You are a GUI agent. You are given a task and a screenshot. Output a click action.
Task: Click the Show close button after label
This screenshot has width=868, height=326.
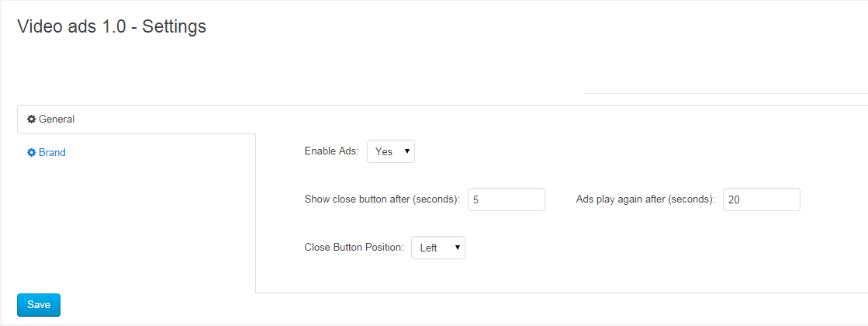(x=382, y=199)
